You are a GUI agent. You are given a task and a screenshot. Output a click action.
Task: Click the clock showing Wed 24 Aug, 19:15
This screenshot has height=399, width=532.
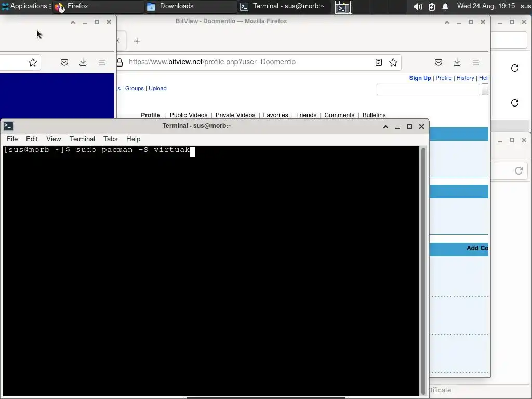[486, 6]
